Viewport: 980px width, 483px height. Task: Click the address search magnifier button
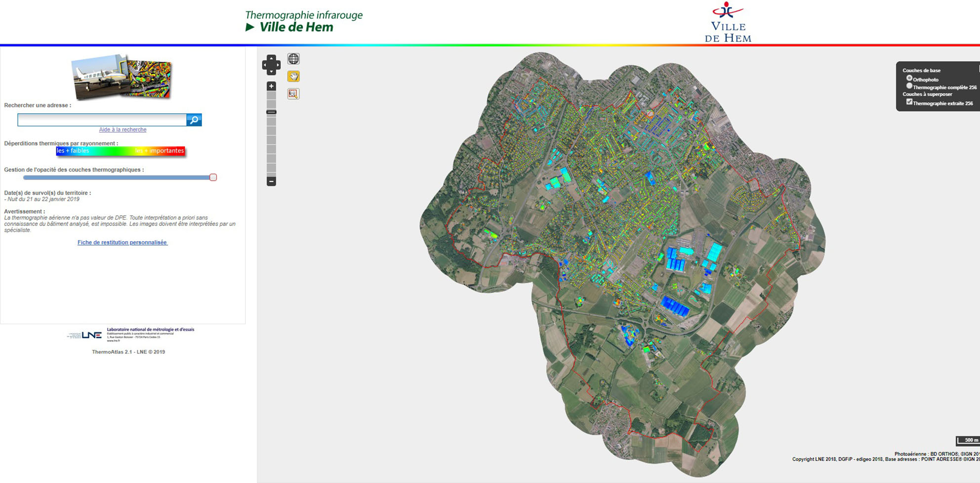tap(194, 120)
